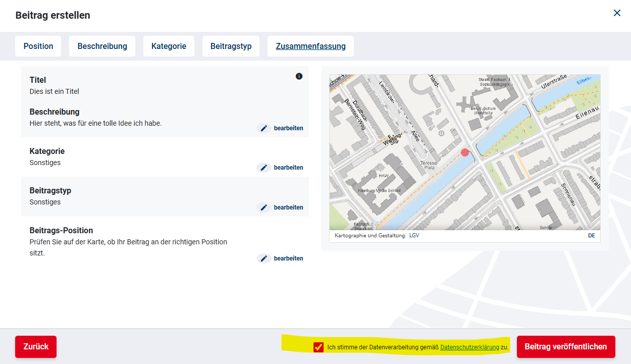Close the Beitrag erstellen dialog
The image size is (631, 364).
617,13
